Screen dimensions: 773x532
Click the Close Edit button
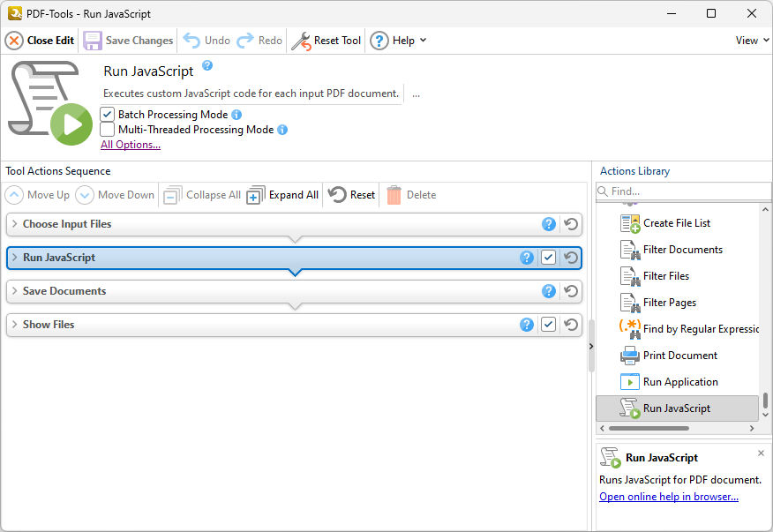coord(40,41)
